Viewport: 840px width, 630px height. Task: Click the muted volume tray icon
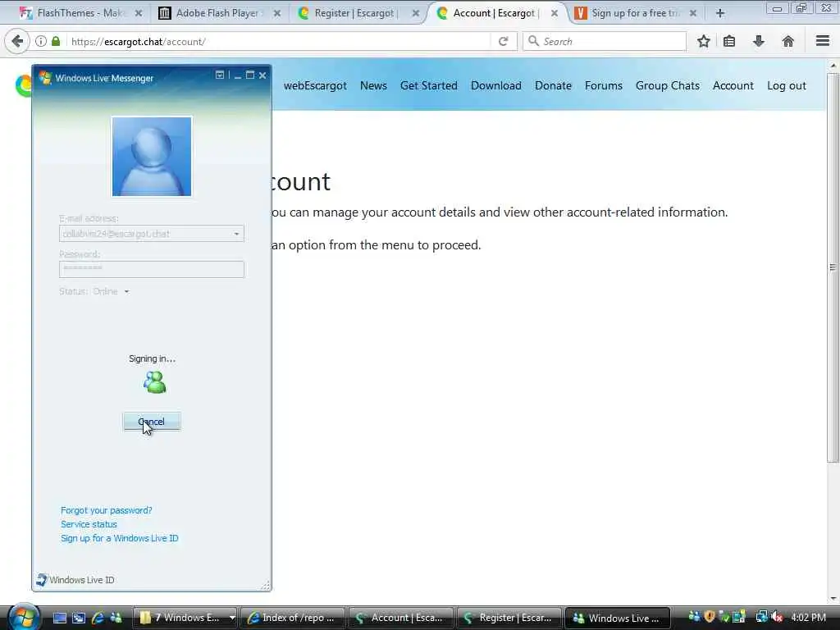(777, 617)
